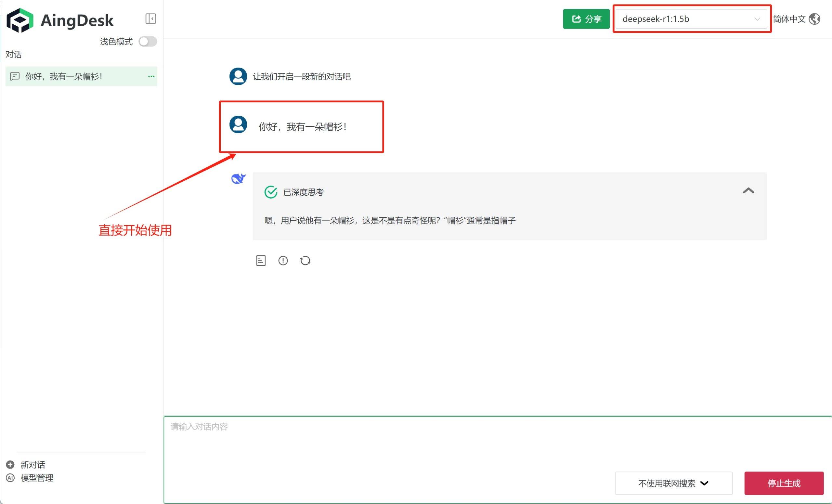
Task: Click the AingDesk logo
Action: coord(20,20)
